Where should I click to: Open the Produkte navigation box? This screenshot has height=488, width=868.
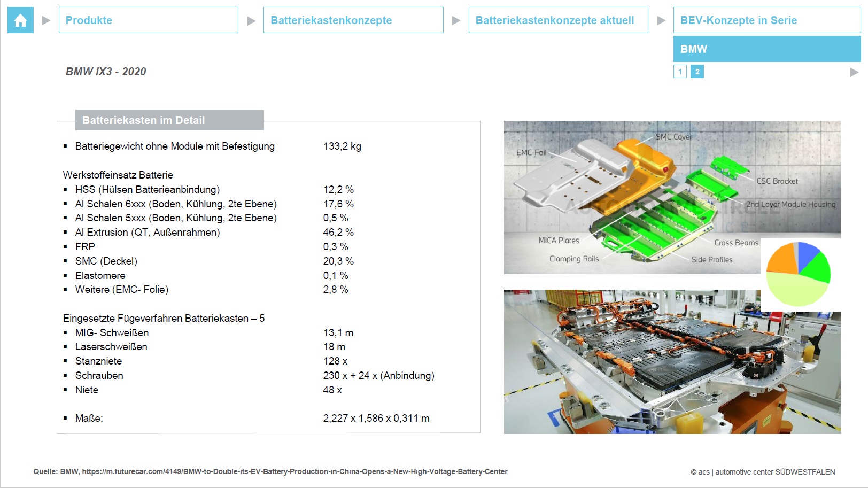tap(148, 20)
